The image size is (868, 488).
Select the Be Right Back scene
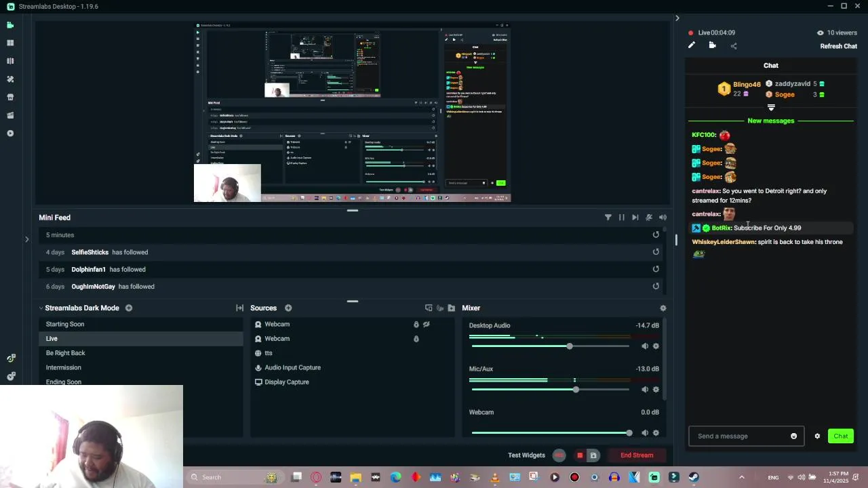[141, 353]
